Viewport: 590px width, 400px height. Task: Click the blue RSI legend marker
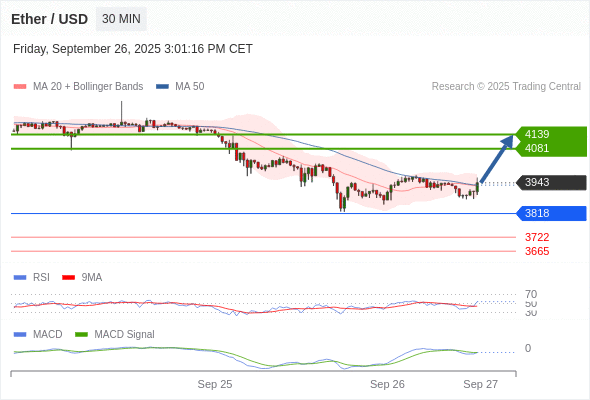click(20, 278)
